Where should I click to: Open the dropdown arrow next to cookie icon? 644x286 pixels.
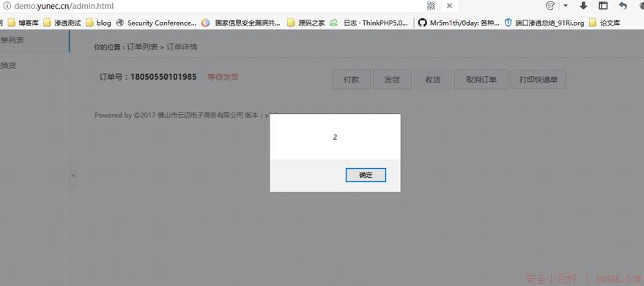pos(566,6)
